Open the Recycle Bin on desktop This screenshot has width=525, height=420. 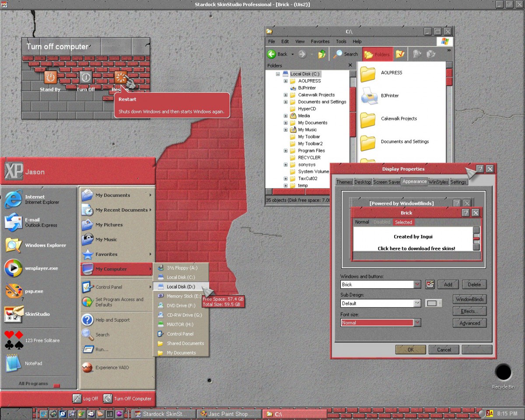(503, 373)
